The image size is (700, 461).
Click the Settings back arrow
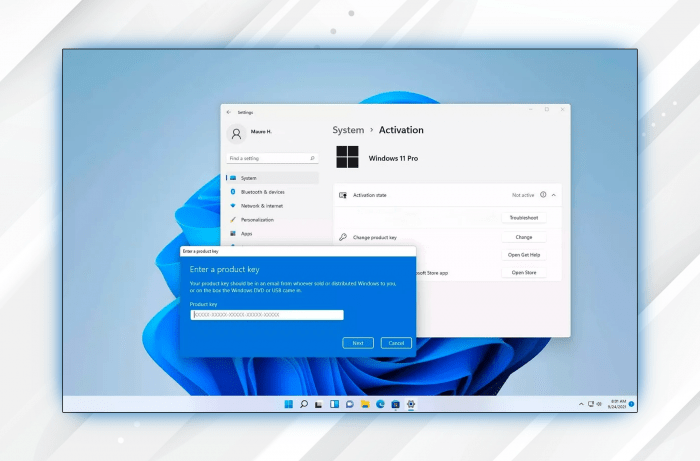(228, 112)
